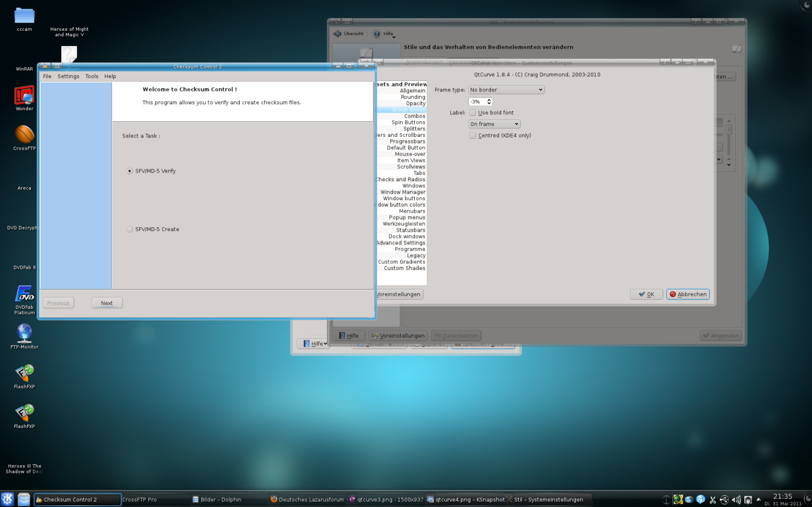Screen dimensions: 812x507
Task: Open the Klipper scissors clipboard icon
Action: pyautogui.click(x=712, y=500)
